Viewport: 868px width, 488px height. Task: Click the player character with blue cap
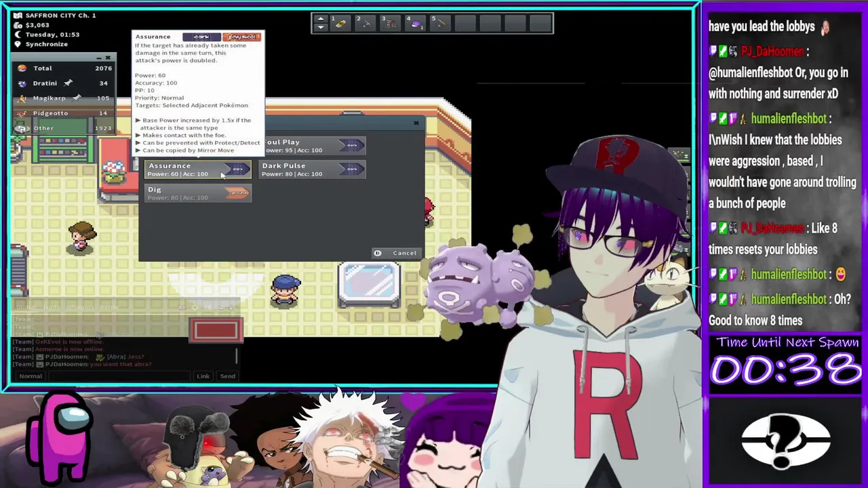[x=285, y=291]
